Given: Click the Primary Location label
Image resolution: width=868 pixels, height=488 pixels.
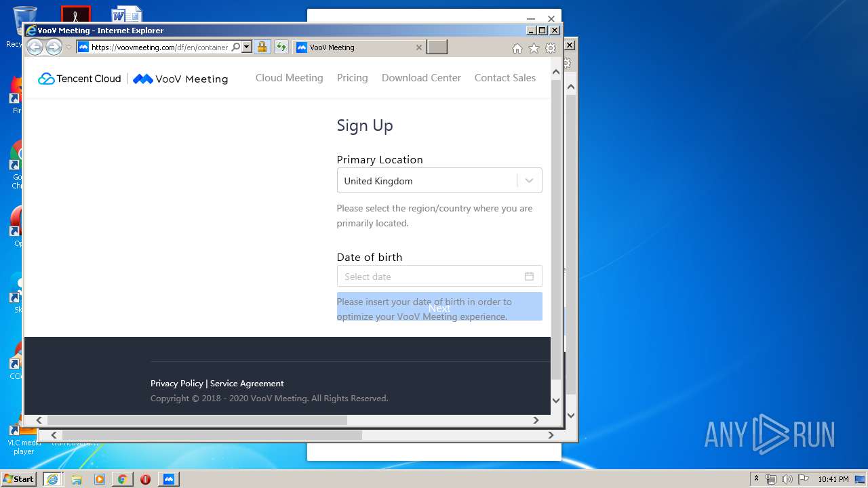Looking at the screenshot, I should 380,160.
